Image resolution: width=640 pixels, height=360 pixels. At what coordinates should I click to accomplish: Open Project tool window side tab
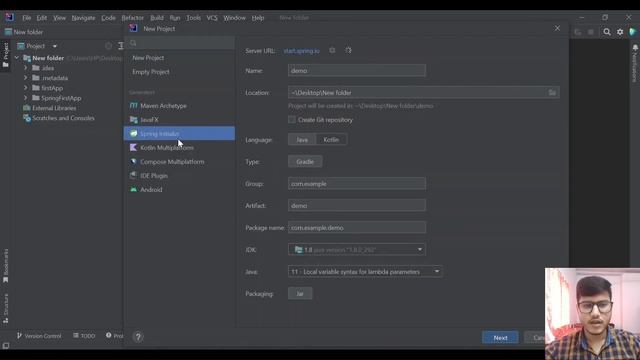point(5,55)
